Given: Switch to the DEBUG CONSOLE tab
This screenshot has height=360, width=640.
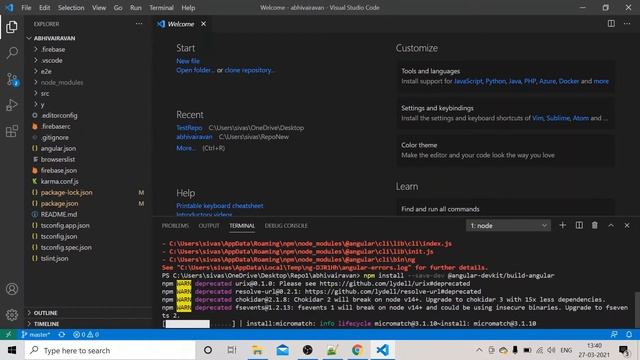Looking at the screenshot, I should (x=286, y=225).
